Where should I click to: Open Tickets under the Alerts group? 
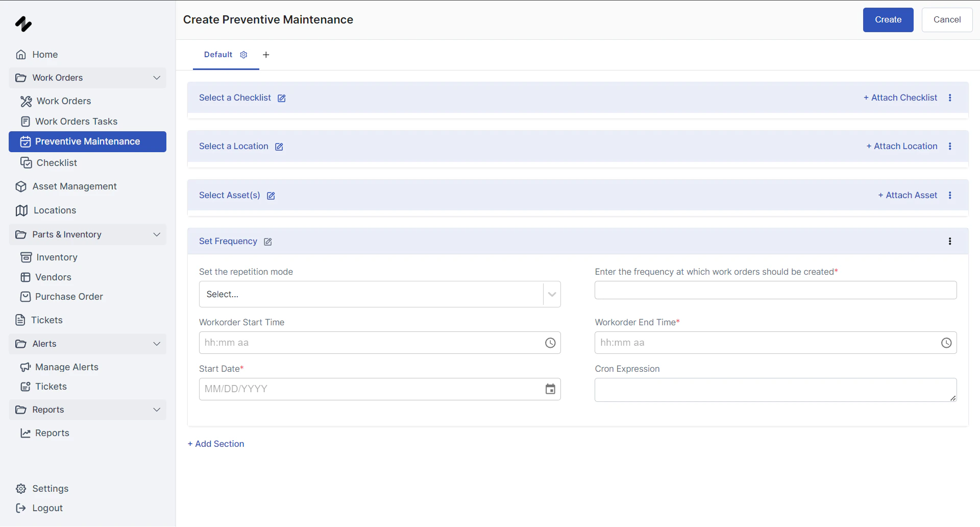(87, 387)
